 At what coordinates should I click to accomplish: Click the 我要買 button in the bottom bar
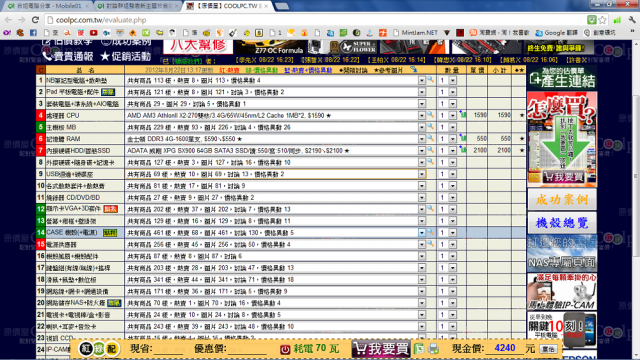click(381, 349)
